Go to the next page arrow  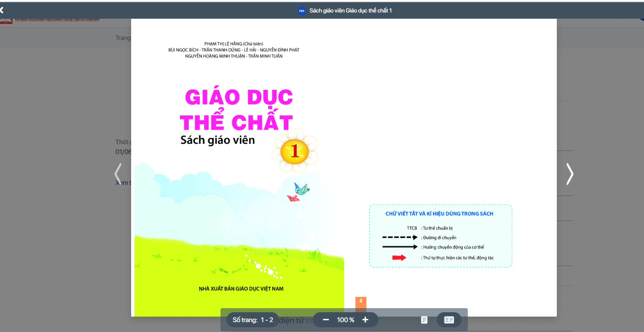tap(570, 174)
